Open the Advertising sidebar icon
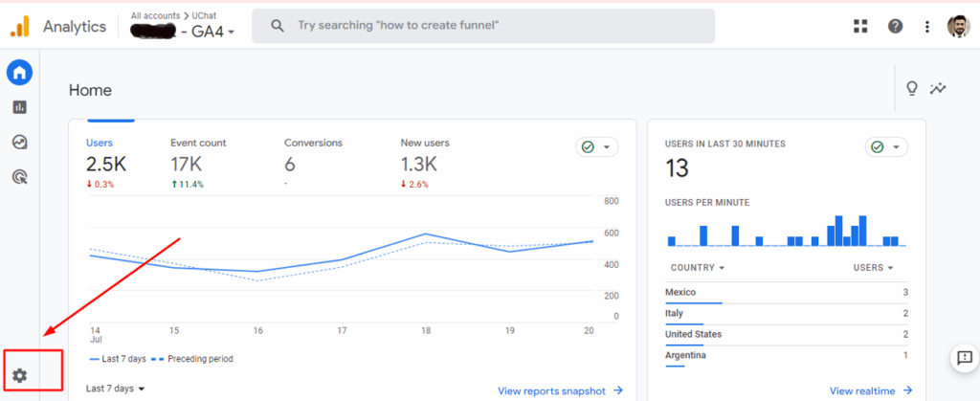Image resolution: width=980 pixels, height=401 pixels. click(19, 176)
